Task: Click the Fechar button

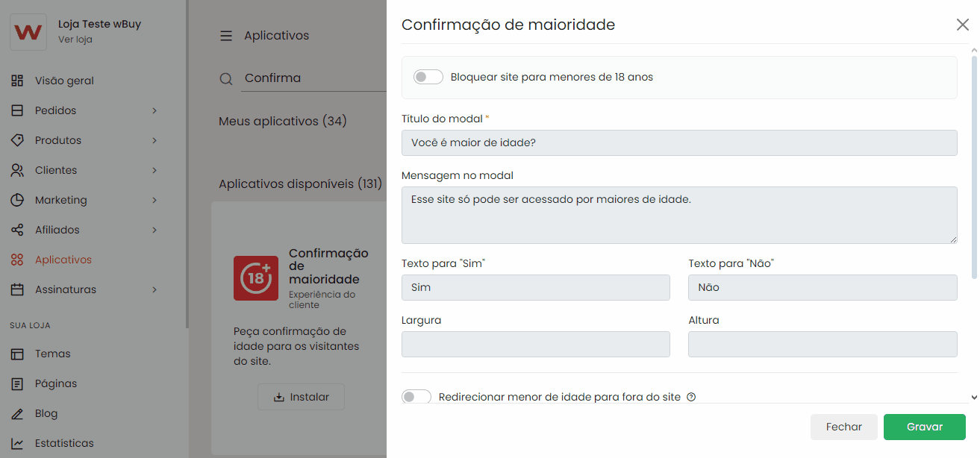Action: pos(843,427)
